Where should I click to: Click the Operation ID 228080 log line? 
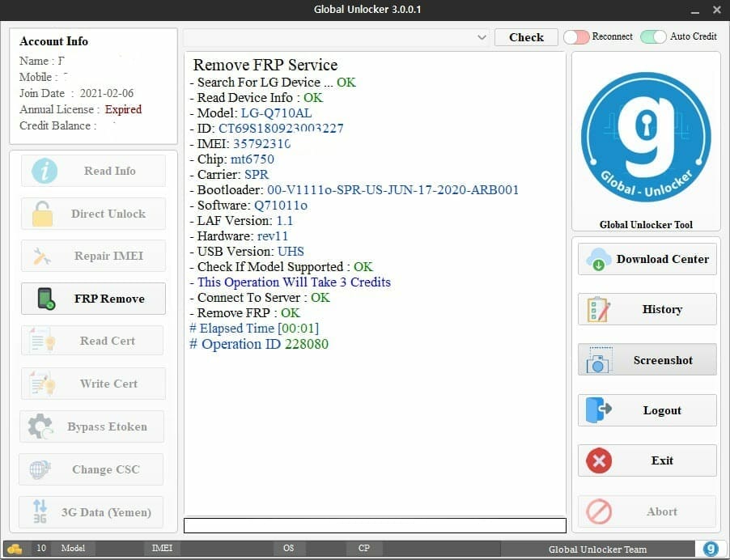coord(259,344)
